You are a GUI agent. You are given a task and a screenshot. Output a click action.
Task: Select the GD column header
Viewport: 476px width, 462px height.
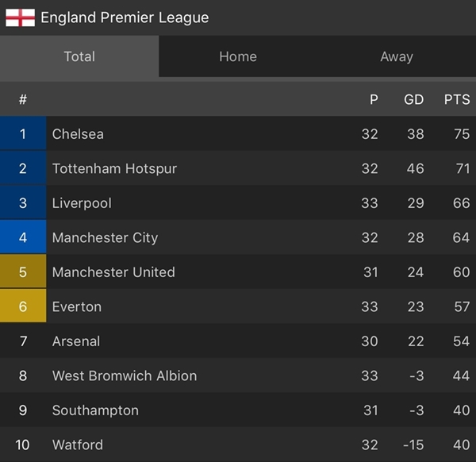tap(413, 100)
